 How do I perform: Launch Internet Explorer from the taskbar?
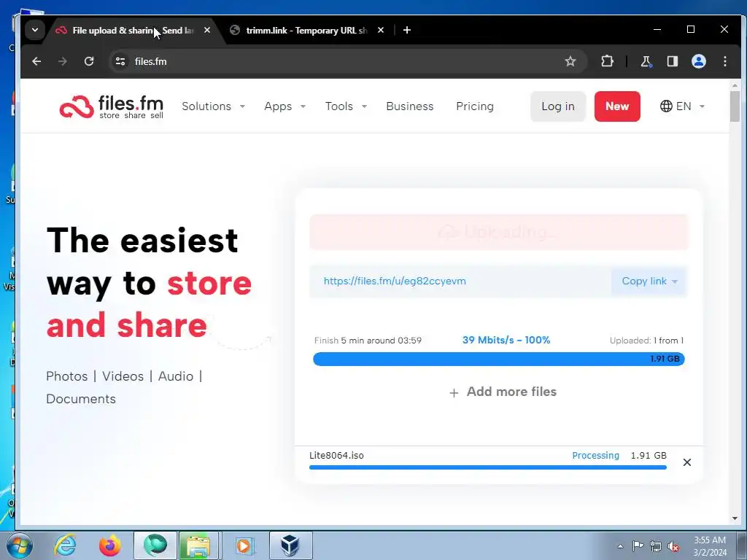[x=65, y=545]
